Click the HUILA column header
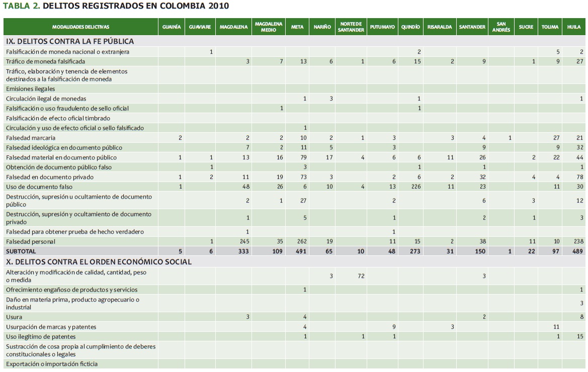The image size is (588, 372). 573,27
